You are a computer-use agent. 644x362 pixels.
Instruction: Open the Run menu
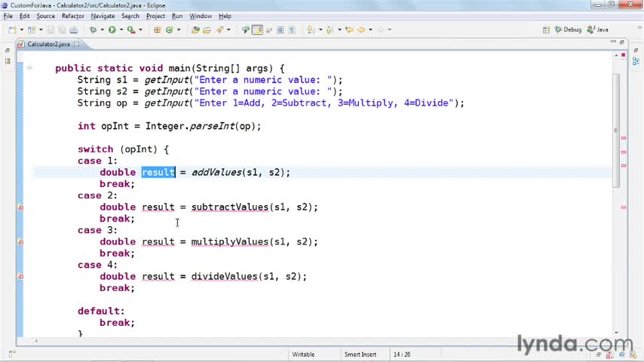tap(177, 16)
